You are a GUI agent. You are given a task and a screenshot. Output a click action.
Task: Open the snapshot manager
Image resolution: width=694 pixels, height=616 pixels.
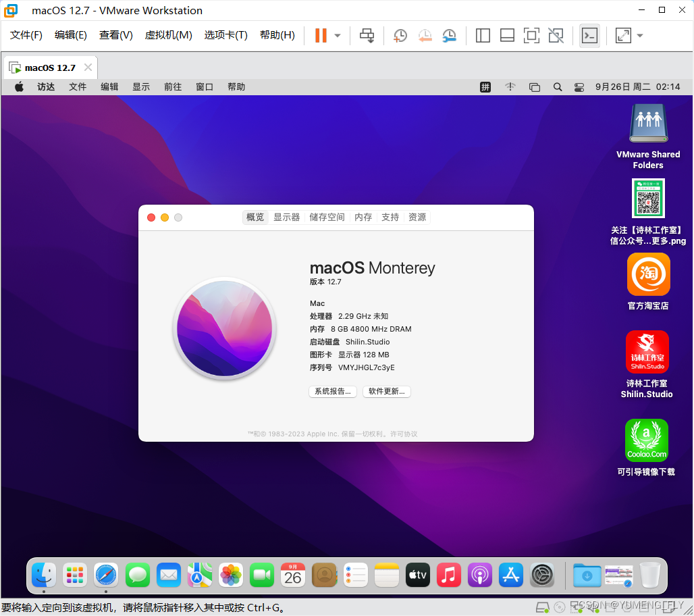click(x=449, y=35)
